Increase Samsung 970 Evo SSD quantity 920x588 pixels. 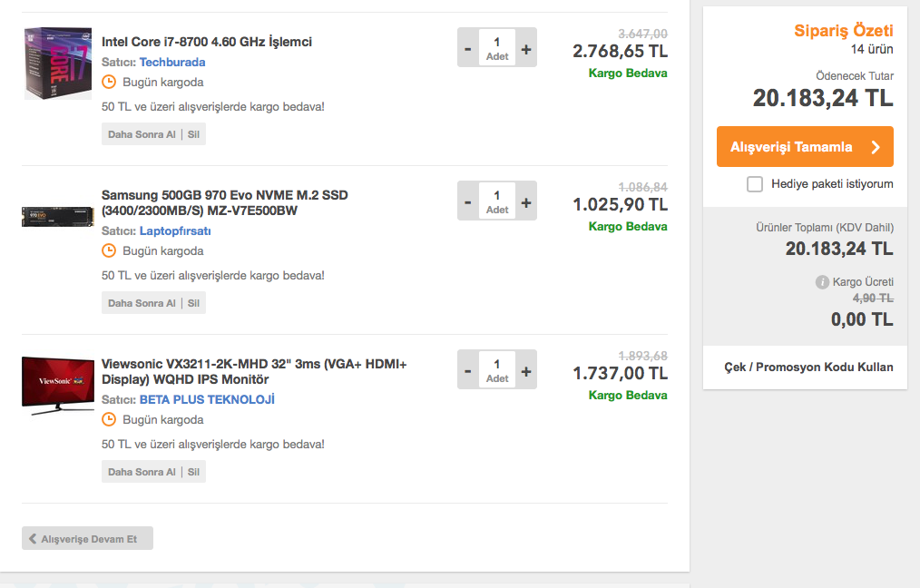coord(526,201)
